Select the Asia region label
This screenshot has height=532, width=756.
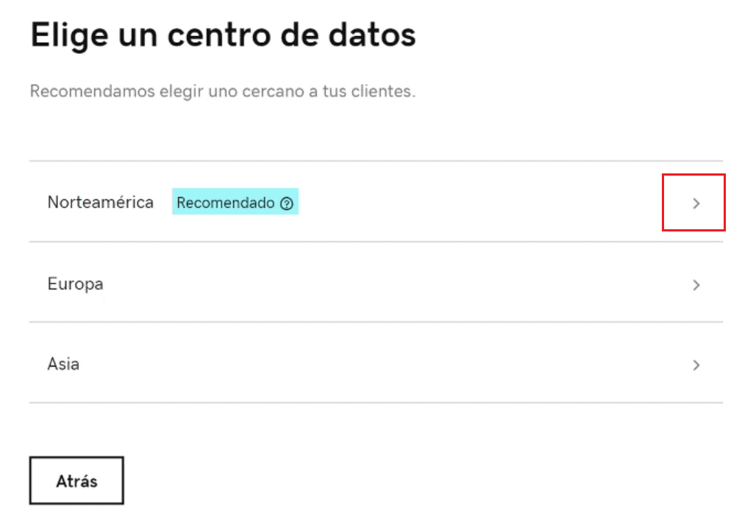pyautogui.click(x=63, y=364)
